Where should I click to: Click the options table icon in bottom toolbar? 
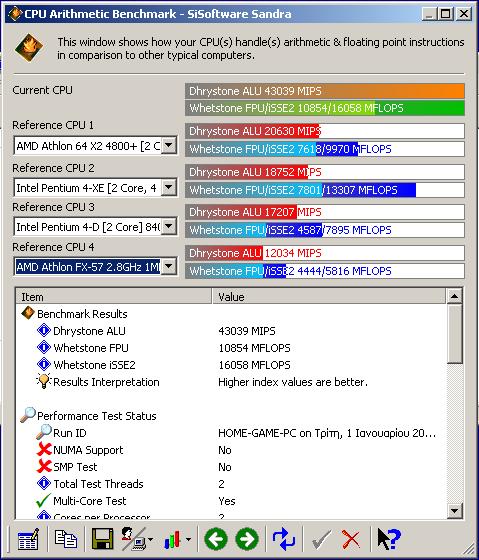28,539
